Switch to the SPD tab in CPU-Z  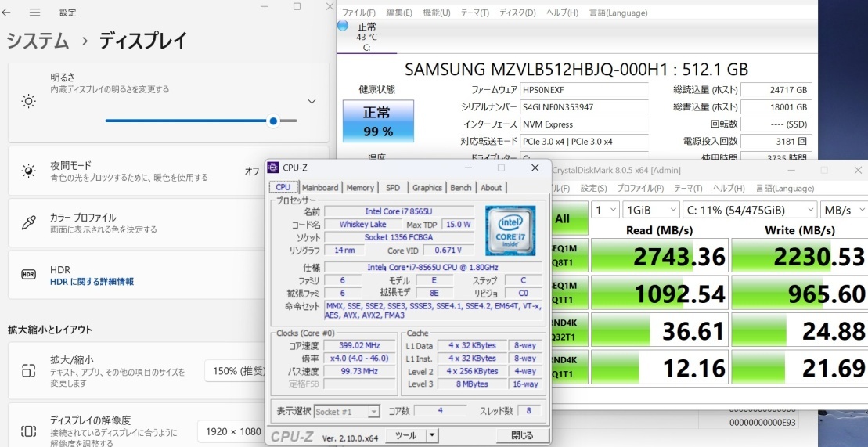point(393,188)
